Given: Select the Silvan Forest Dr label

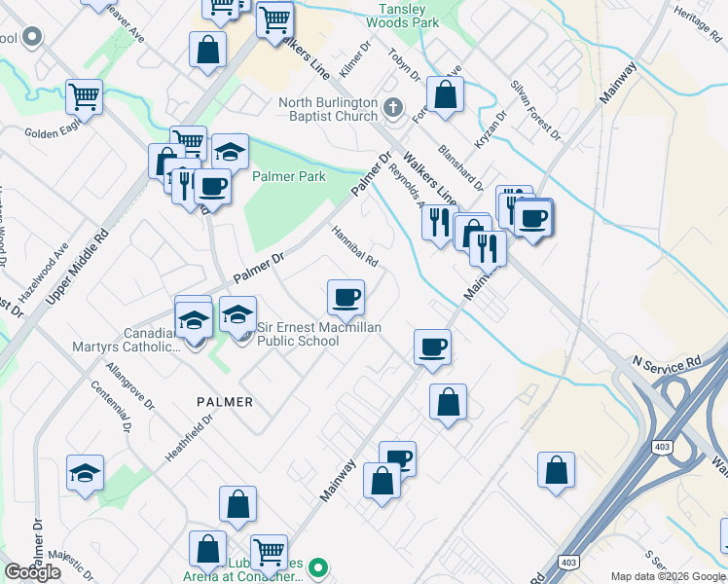Looking at the screenshot, I should click(535, 111).
